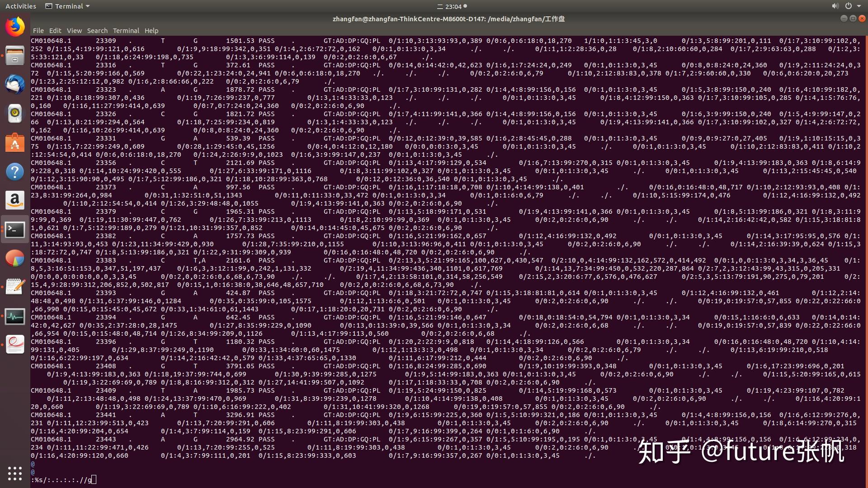Launch System Monitor from the dock

(14, 316)
